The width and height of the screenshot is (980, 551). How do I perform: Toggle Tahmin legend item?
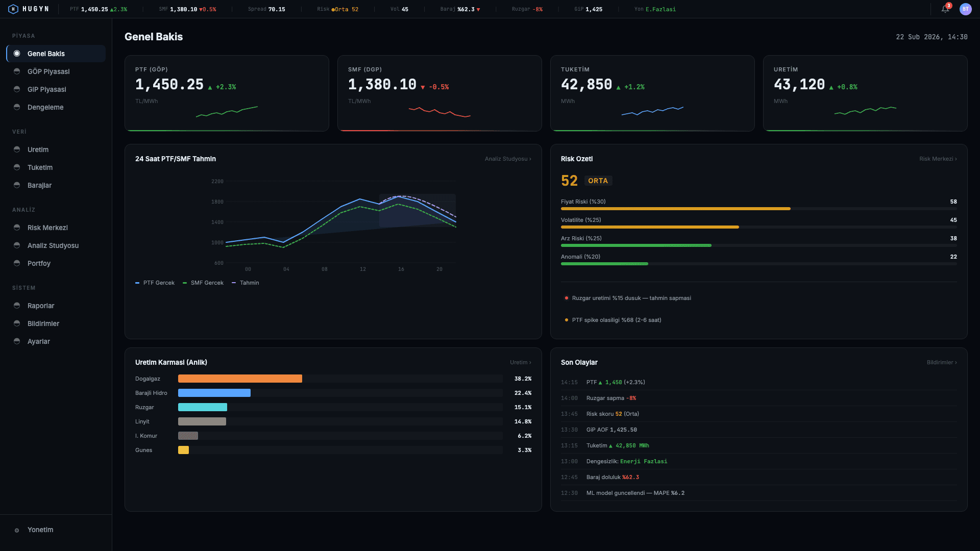pos(246,283)
